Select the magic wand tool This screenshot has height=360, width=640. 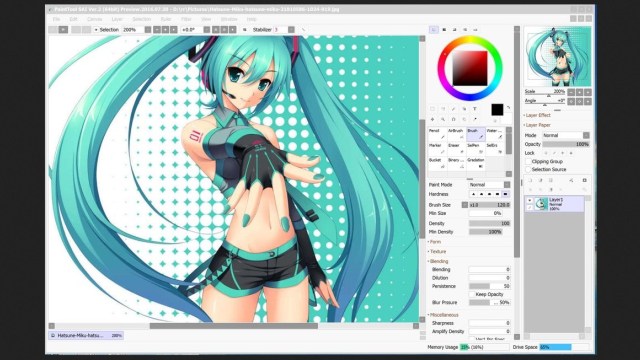click(x=453, y=109)
